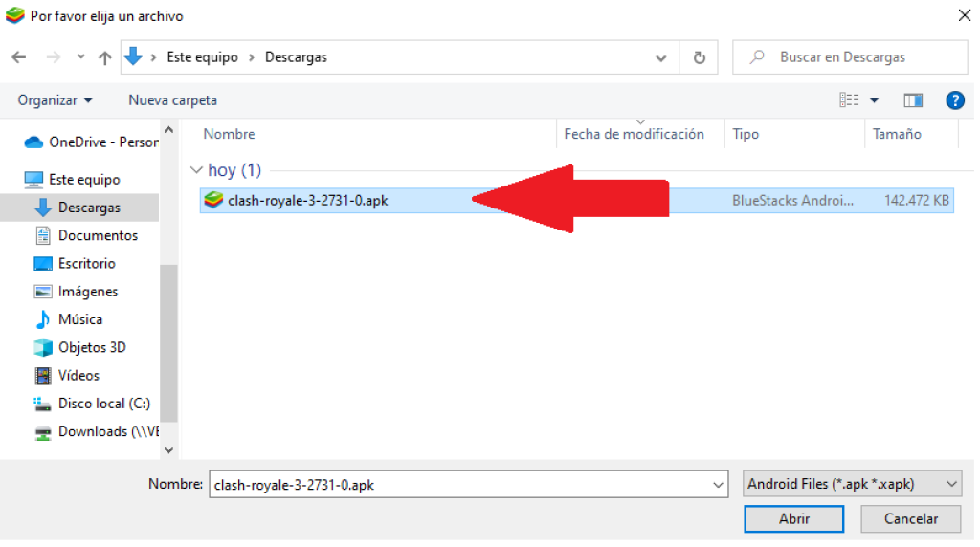The height and width of the screenshot is (547, 980).
Task: Collapse the 'hoy (1)' group
Action: coord(195,170)
